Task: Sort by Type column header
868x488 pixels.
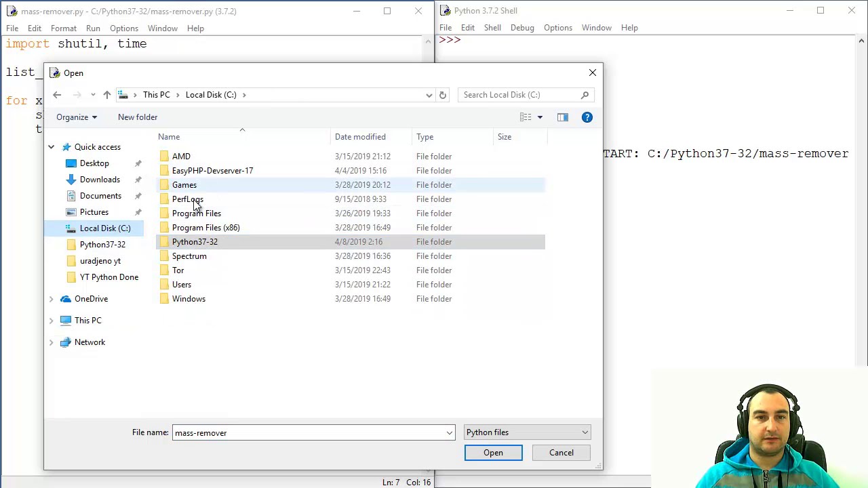Action: 425,137
